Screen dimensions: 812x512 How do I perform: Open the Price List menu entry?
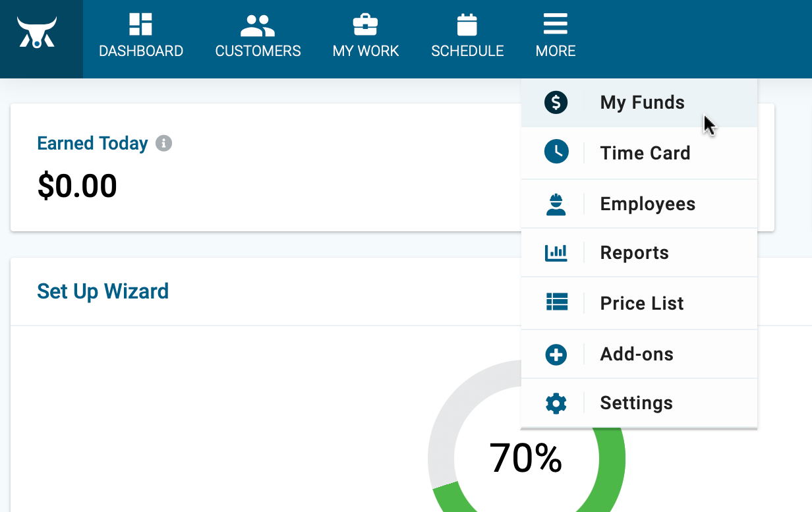[x=639, y=303]
